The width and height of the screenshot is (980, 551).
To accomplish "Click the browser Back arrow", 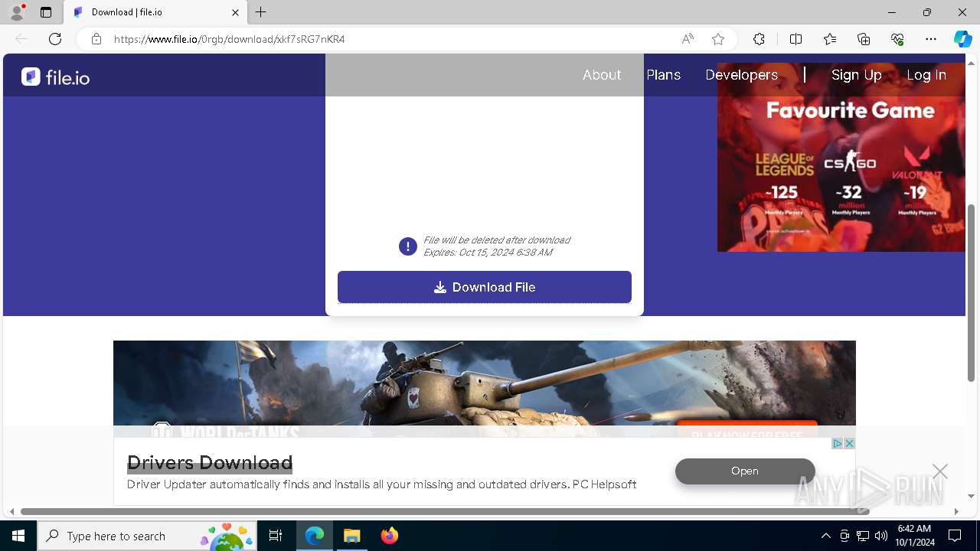I will (21, 39).
